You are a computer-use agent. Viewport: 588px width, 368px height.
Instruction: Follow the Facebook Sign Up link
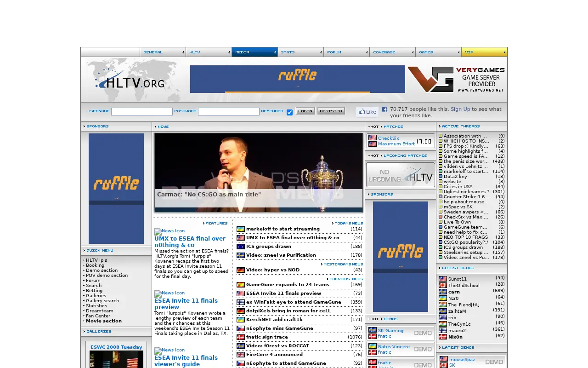(460, 109)
